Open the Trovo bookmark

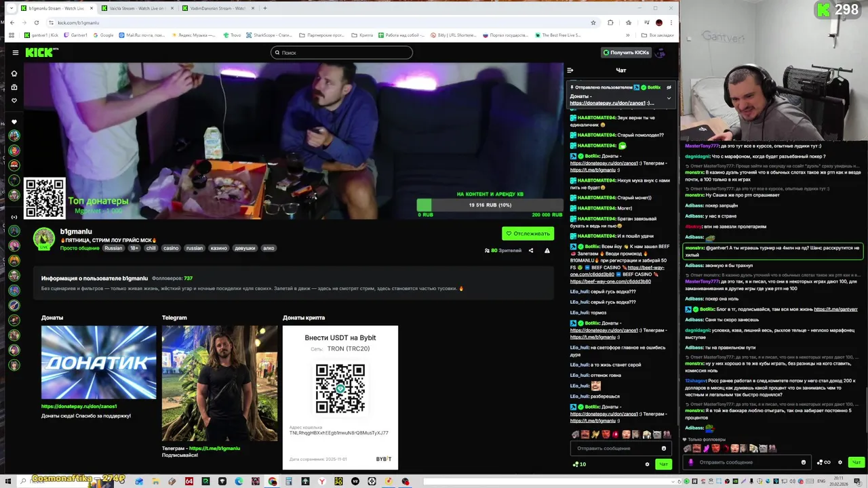(x=232, y=35)
